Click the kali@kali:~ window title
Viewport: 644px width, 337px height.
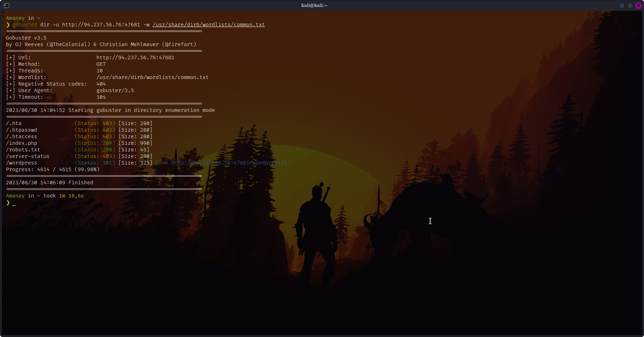click(x=314, y=5)
